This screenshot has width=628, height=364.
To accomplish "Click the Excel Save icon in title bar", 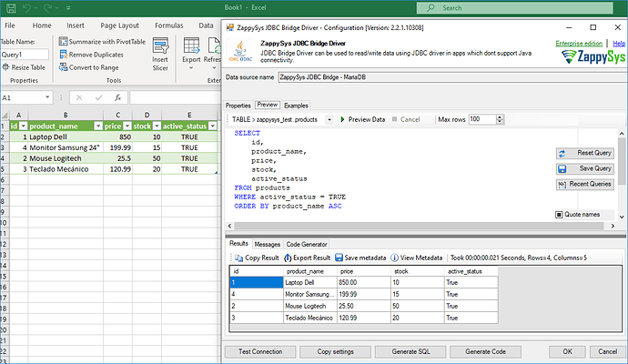I will 11,8.
